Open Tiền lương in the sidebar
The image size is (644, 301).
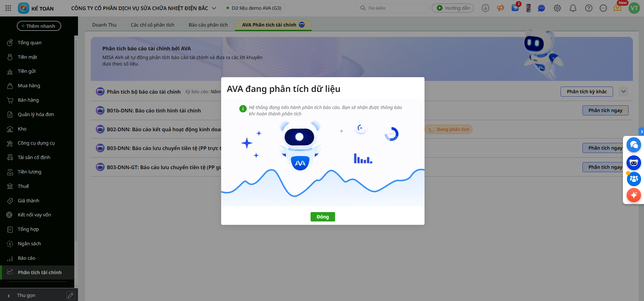(x=30, y=172)
